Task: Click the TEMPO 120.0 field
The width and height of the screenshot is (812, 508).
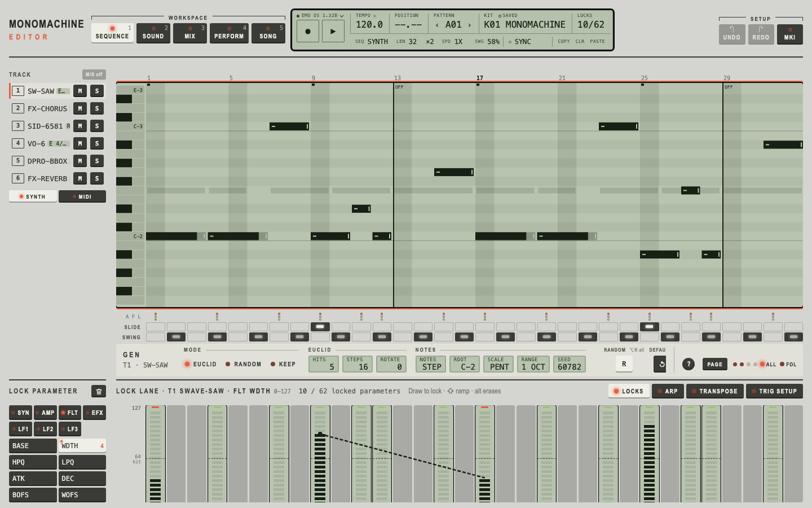Action: point(369,22)
